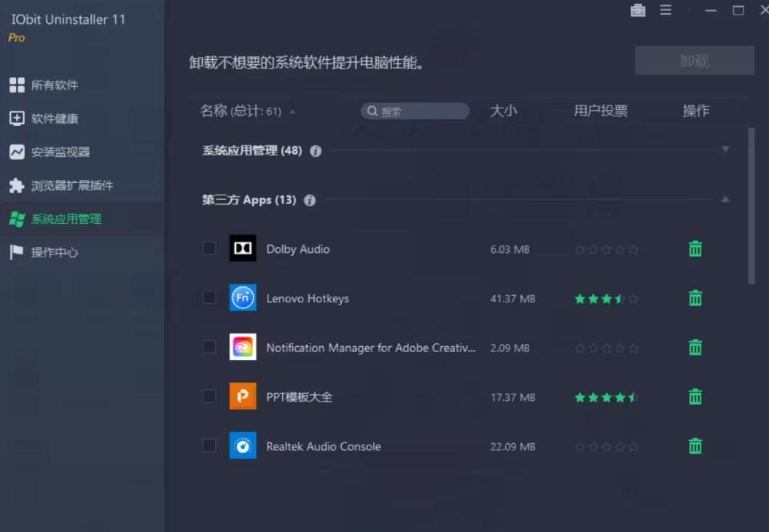The width and height of the screenshot is (769, 532).
Task: Select the Lenovo Hotkeys name text
Action: (x=308, y=298)
